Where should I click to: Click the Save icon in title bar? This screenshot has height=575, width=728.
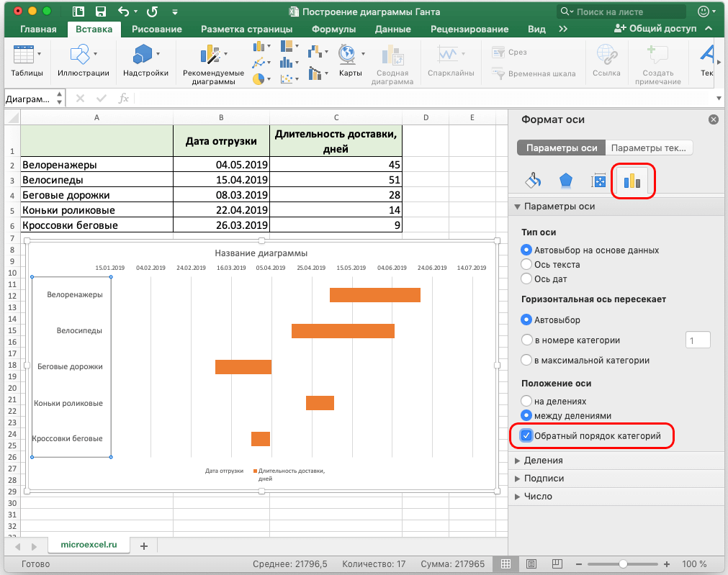[100, 12]
